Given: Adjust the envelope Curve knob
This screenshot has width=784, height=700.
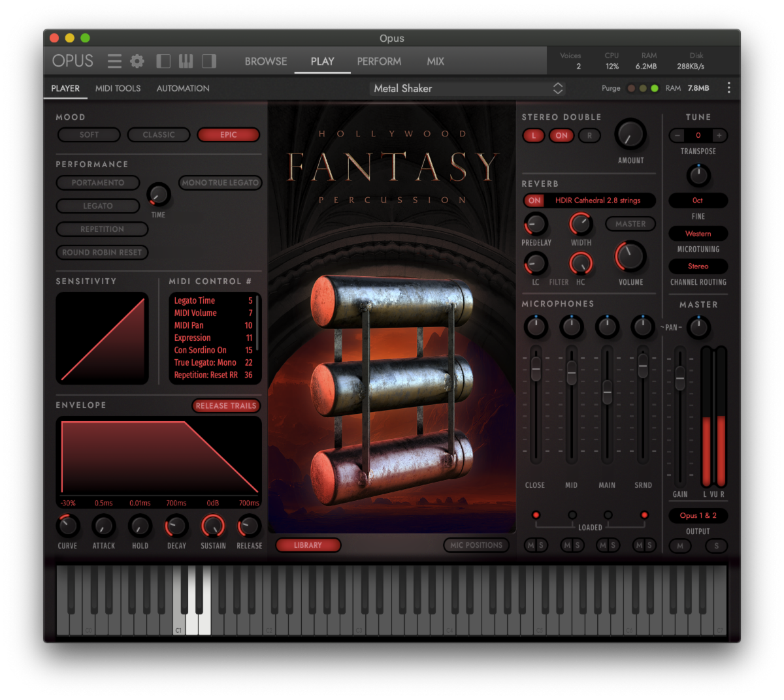Looking at the screenshot, I should click(67, 526).
